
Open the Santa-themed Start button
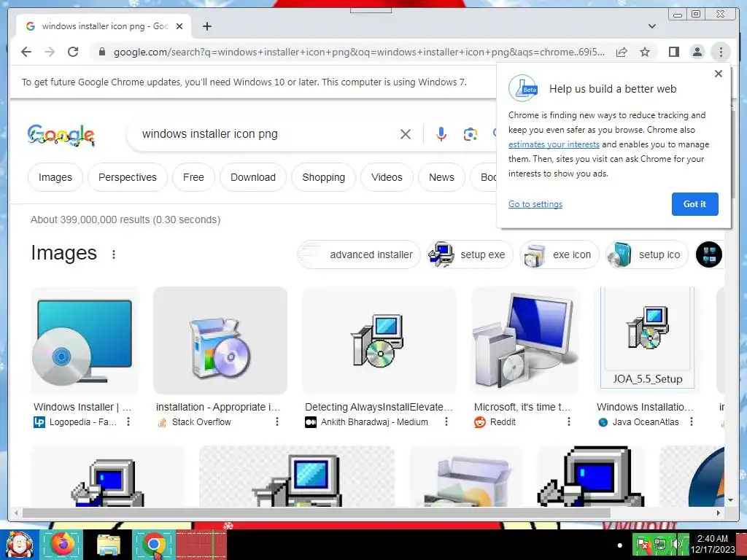19,544
